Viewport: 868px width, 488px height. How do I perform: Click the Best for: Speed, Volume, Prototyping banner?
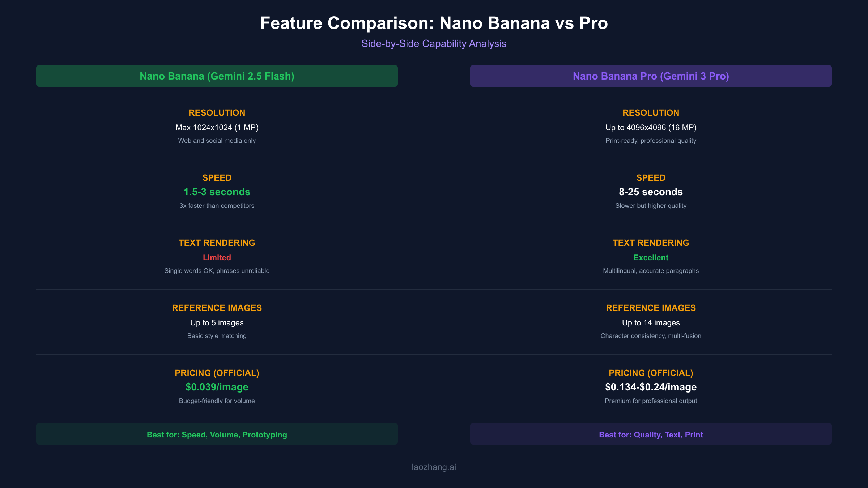[x=217, y=435]
